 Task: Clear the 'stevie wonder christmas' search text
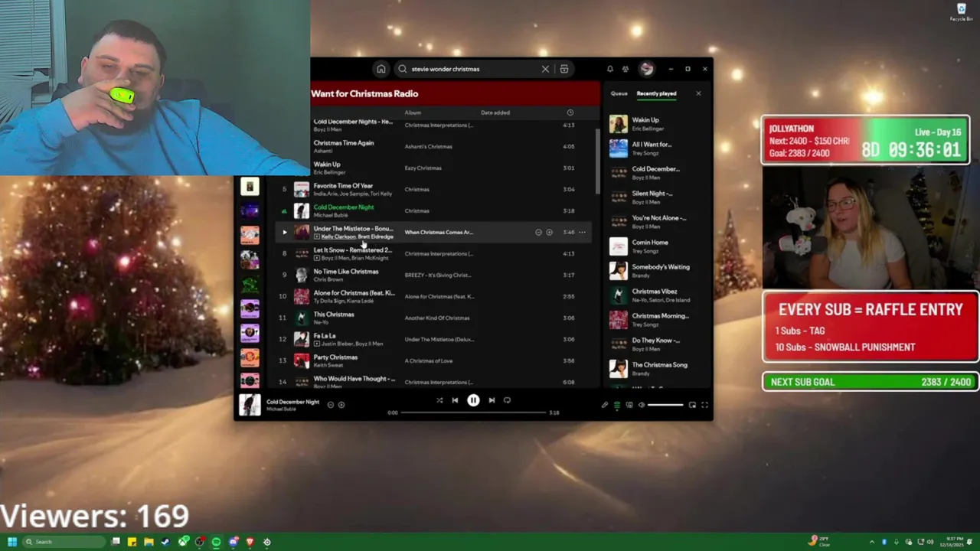pos(545,69)
